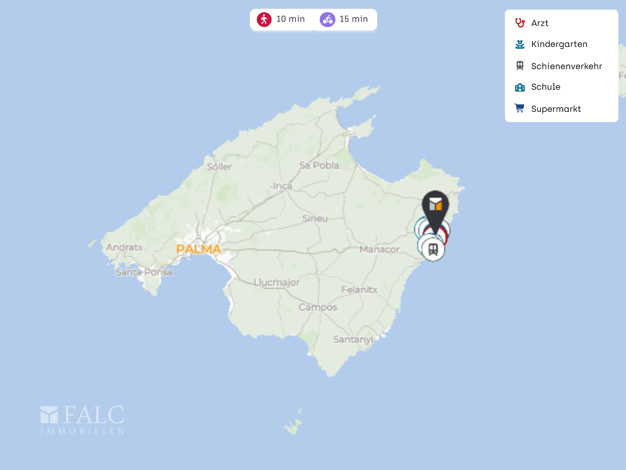Click the PALMA city label
Image resolution: width=626 pixels, height=470 pixels.
tap(198, 249)
